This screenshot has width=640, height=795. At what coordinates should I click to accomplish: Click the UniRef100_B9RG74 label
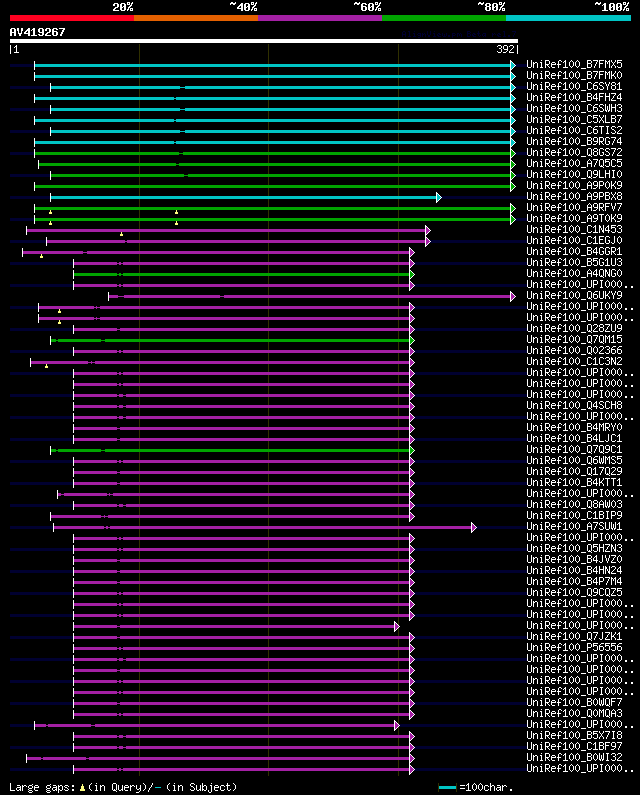(x=574, y=141)
